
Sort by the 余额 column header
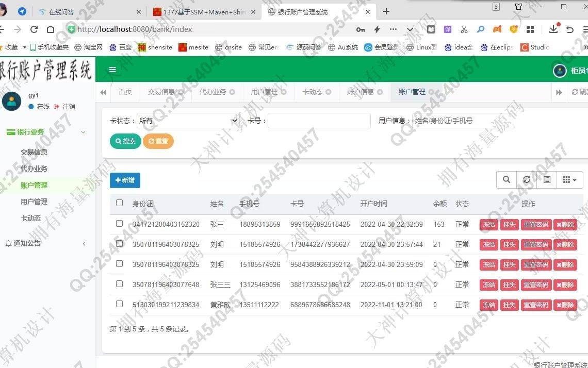point(440,204)
